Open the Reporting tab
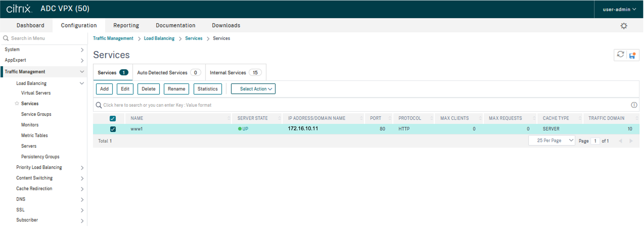Screen dimensions: 644x227 pos(126,25)
